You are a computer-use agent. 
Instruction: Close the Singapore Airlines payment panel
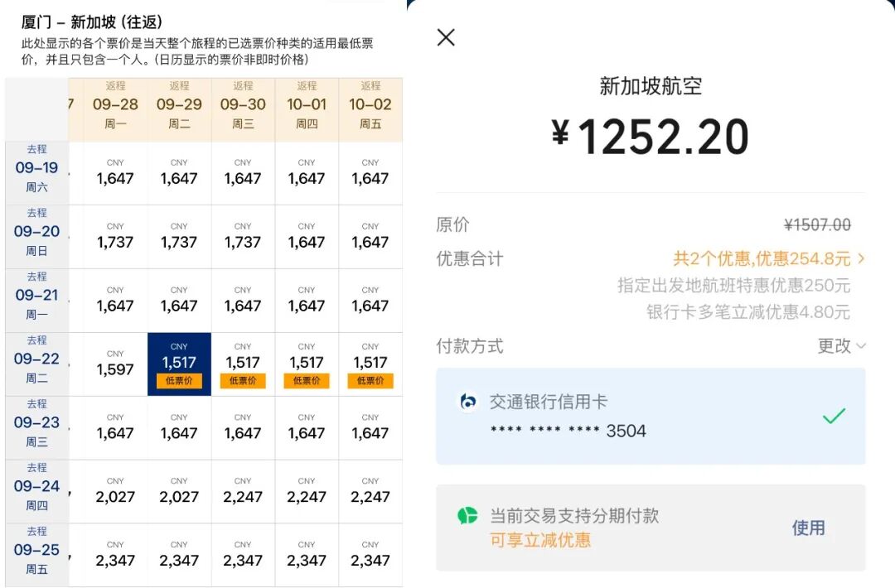coord(445,37)
